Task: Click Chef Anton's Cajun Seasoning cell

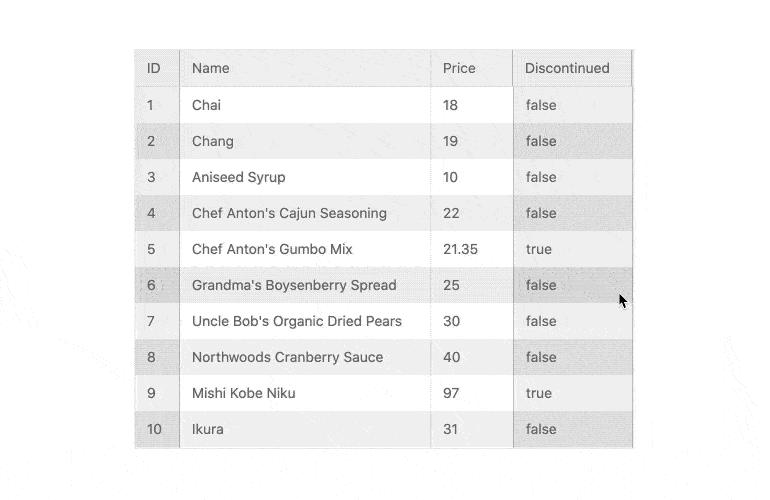Action: pyautogui.click(x=289, y=213)
